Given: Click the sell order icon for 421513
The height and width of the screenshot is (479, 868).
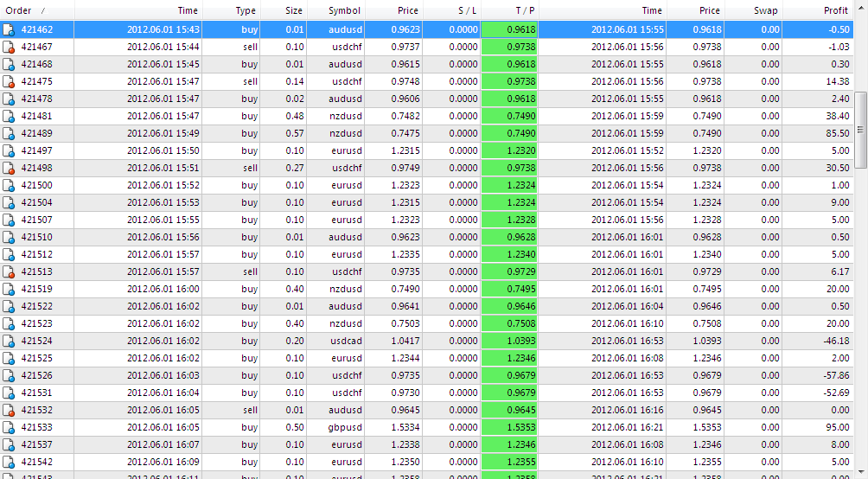Looking at the screenshot, I should 9,271.
